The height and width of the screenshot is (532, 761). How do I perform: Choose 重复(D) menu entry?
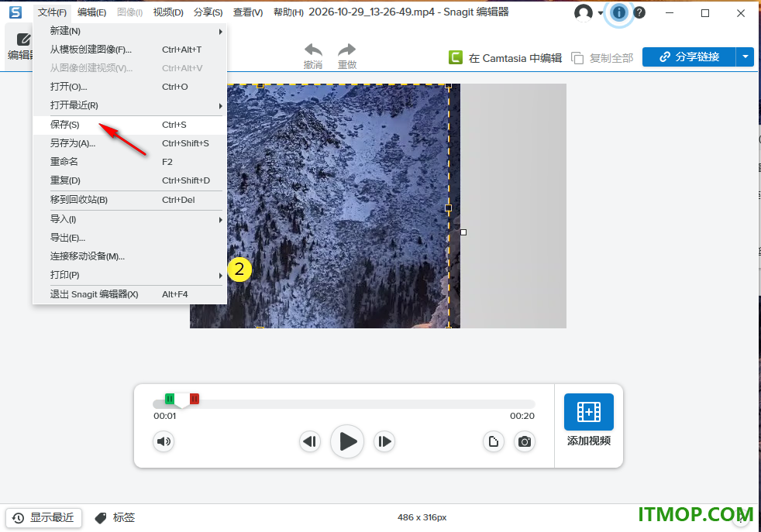pyautogui.click(x=129, y=180)
